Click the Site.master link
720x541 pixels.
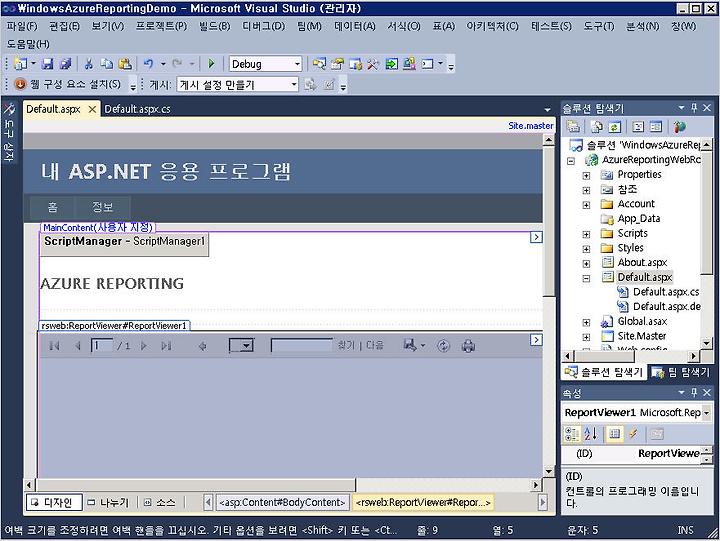tap(530, 126)
